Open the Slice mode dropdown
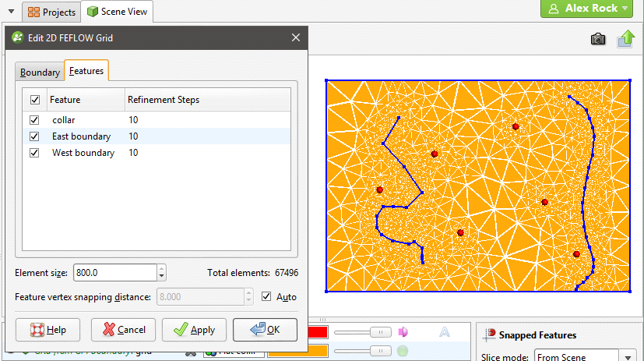Image resolution: width=644 pixels, height=361 pixels. (x=584, y=356)
